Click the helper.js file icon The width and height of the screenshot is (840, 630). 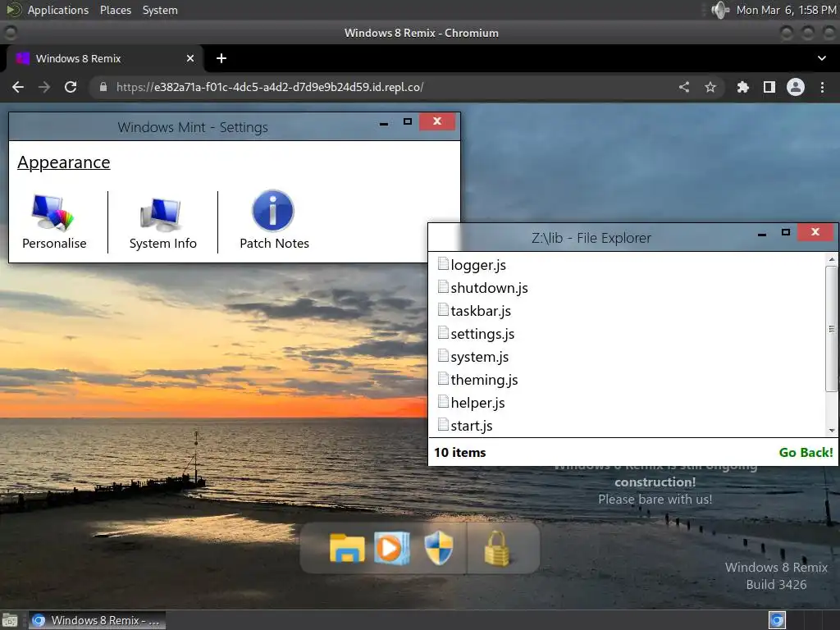(x=443, y=402)
